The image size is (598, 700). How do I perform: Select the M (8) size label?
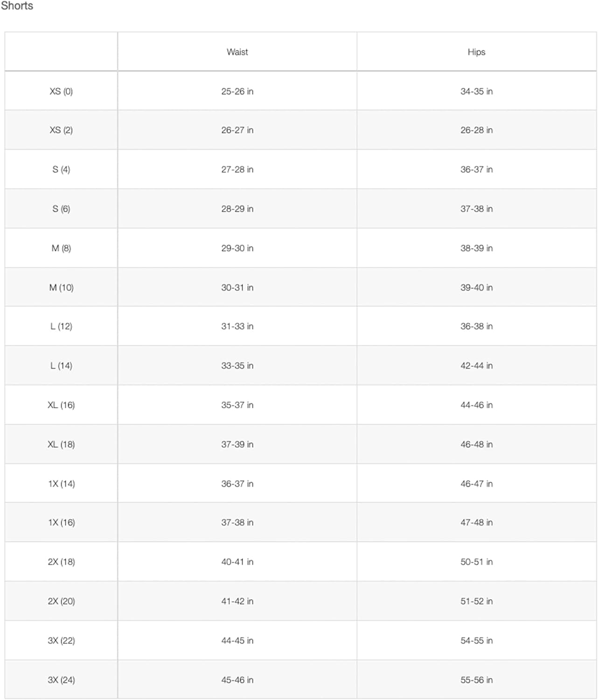[x=61, y=248]
